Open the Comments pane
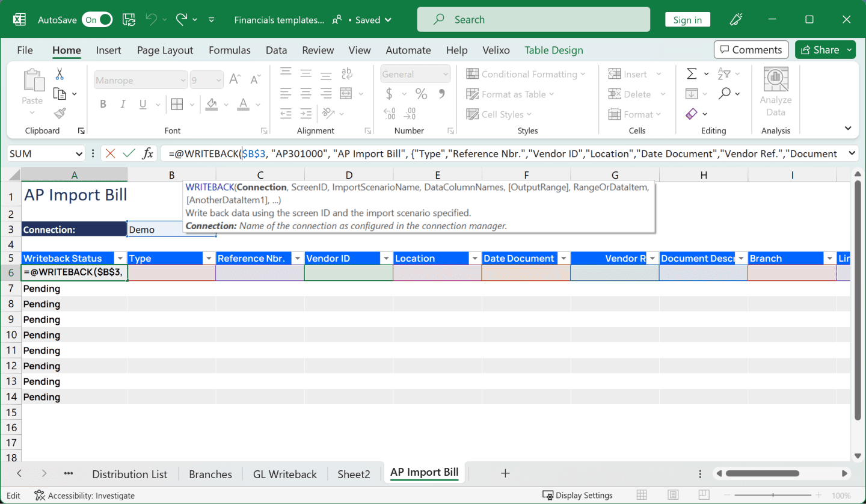Screen dimensions: 866x504 click(x=751, y=49)
